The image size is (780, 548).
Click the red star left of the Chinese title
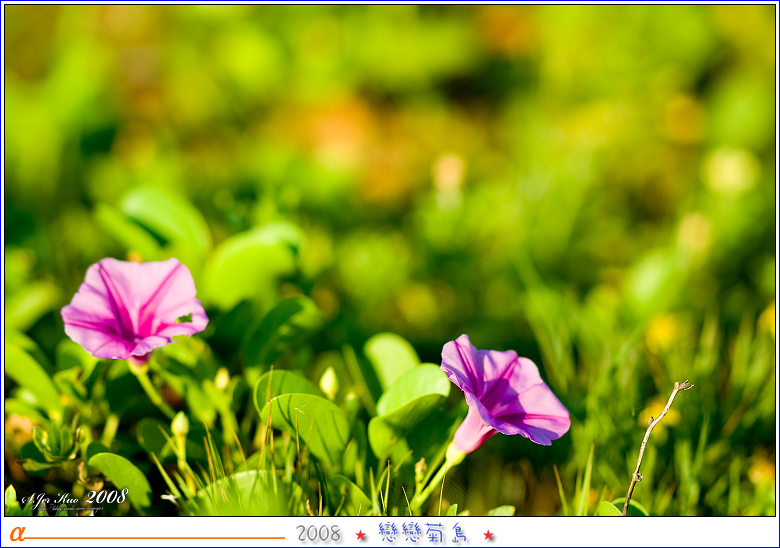pyautogui.click(x=361, y=535)
